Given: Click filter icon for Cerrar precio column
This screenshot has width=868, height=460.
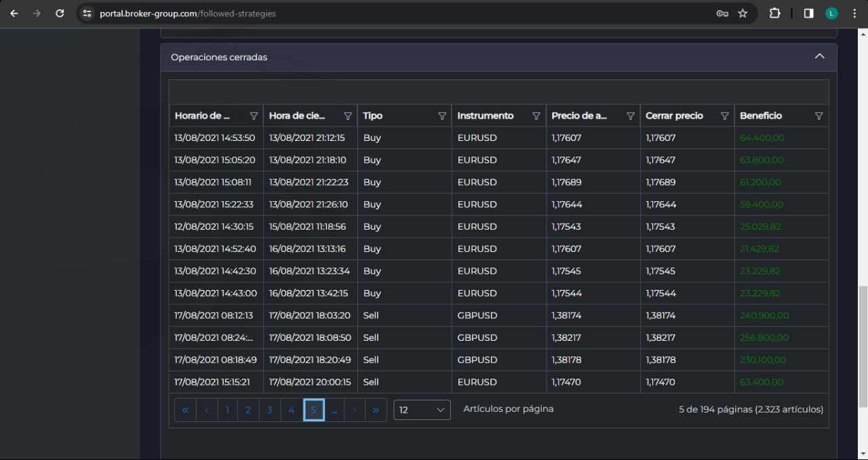Looking at the screenshot, I should tap(724, 116).
